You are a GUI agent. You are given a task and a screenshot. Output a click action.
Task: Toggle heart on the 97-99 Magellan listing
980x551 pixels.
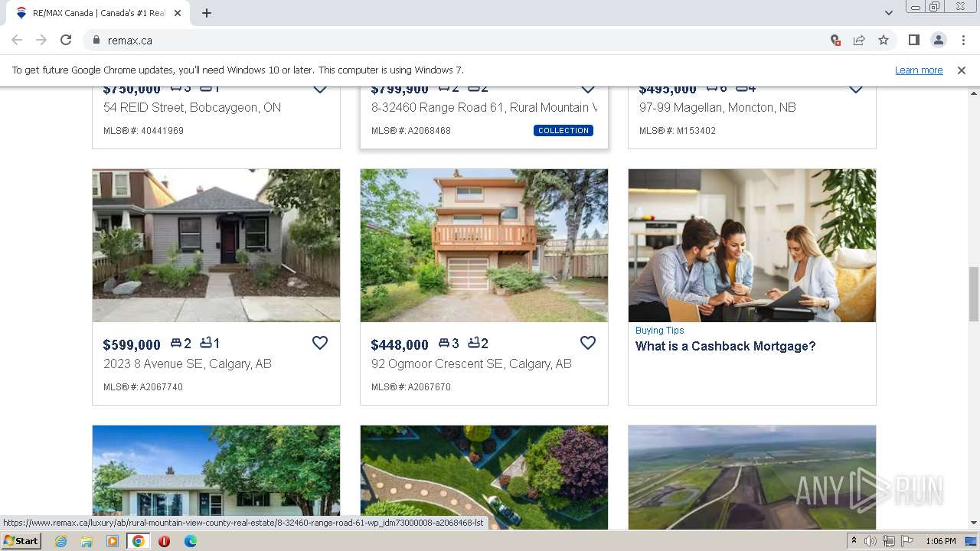coord(856,89)
